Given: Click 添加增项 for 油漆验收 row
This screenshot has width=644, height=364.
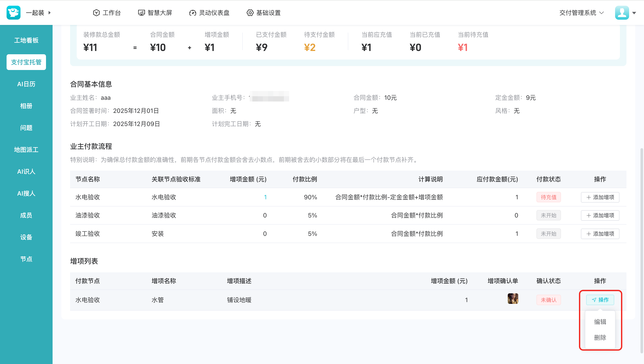Looking at the screenshot, I should coord(600,215).
